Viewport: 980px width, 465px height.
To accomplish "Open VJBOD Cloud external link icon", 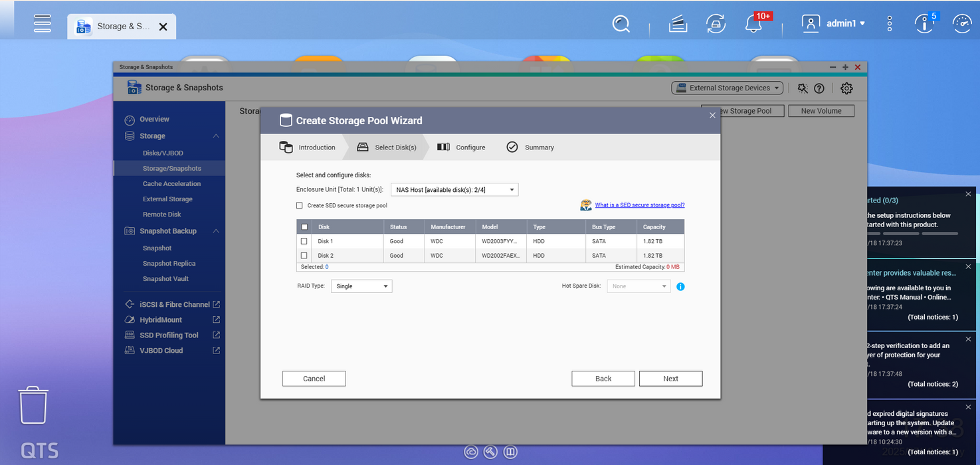I will coord(216,350).
